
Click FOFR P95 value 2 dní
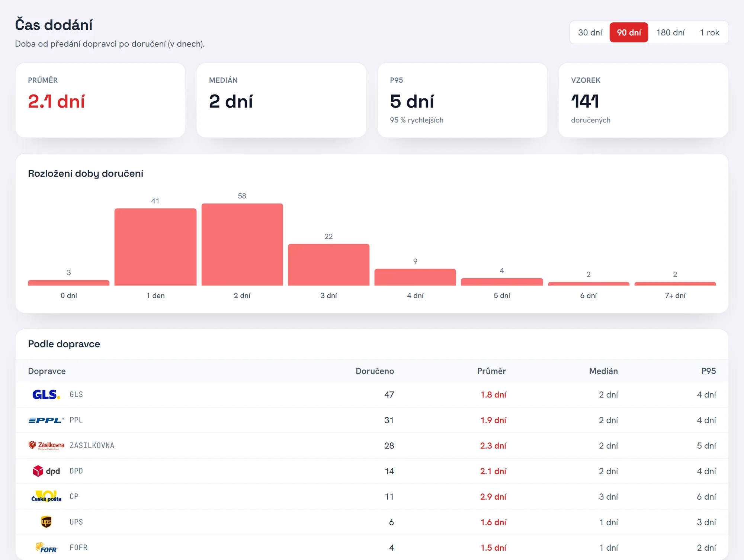(x=706, y=548)
